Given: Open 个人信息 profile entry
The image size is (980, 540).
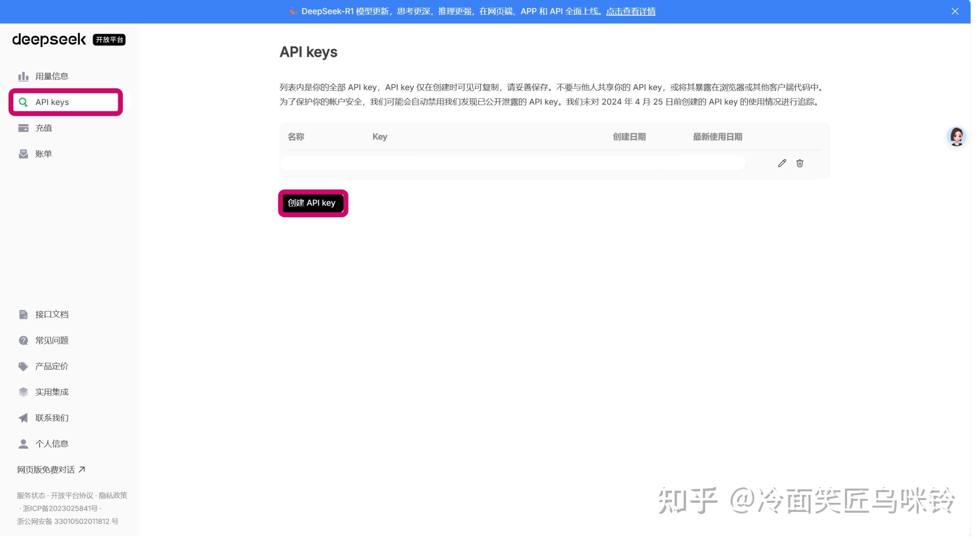Looking at the screenshot, I should (x=51, y=444).
